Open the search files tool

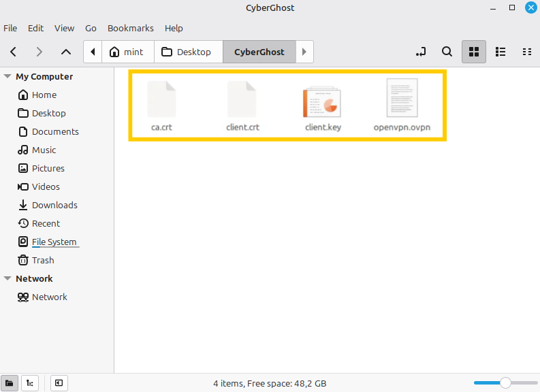click(447, 52)
